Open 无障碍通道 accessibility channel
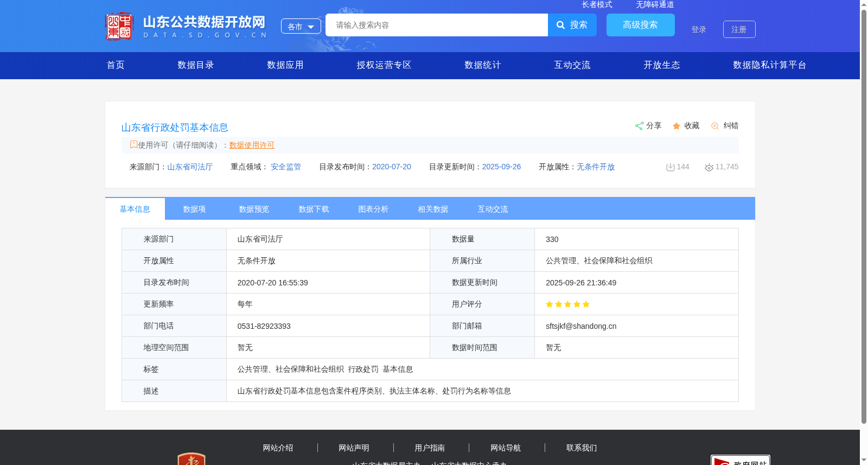 click(655, 4)
